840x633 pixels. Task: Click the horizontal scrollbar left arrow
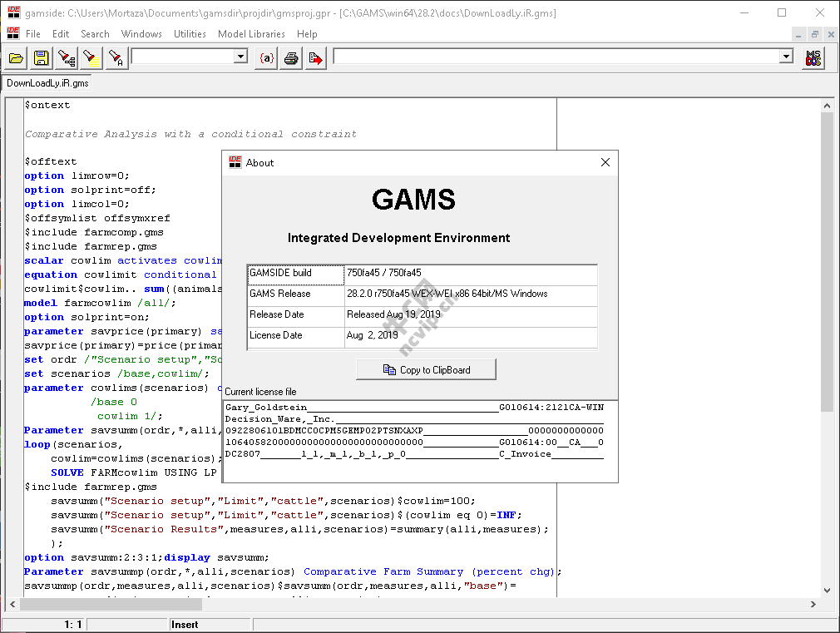pyautogui.click(x=12, y=604)
